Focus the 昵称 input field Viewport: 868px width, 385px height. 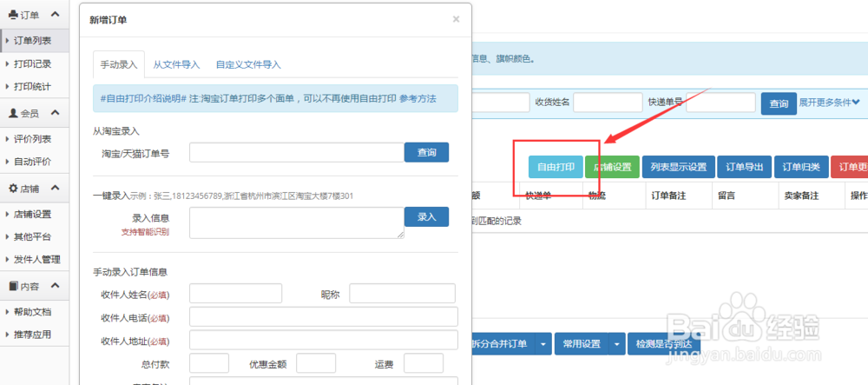coord(403,294)
